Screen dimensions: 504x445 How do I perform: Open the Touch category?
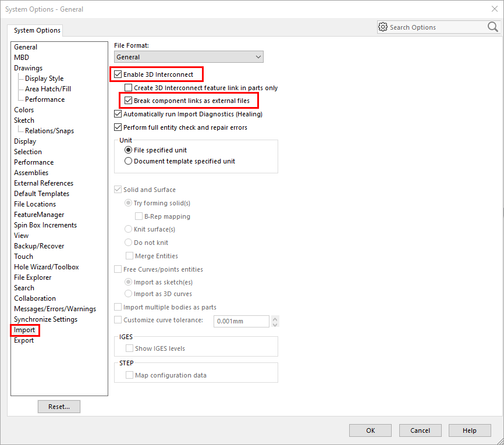point(23,257)
